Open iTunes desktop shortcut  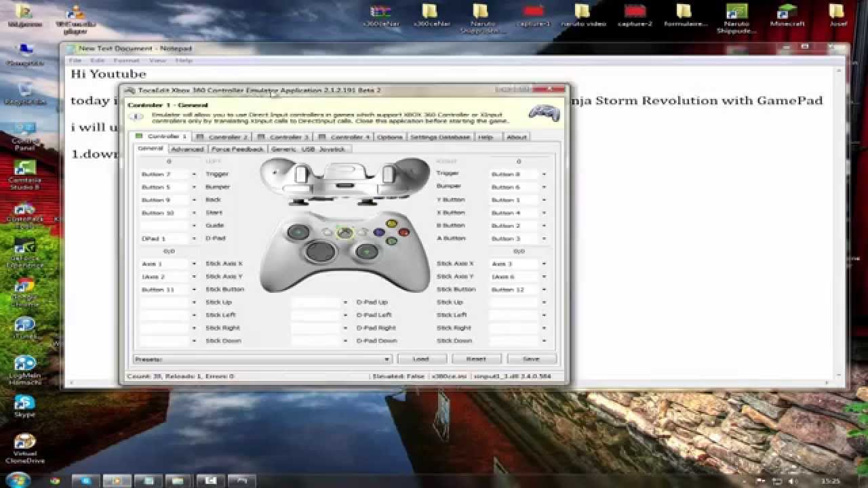click(x=24, y=329)
